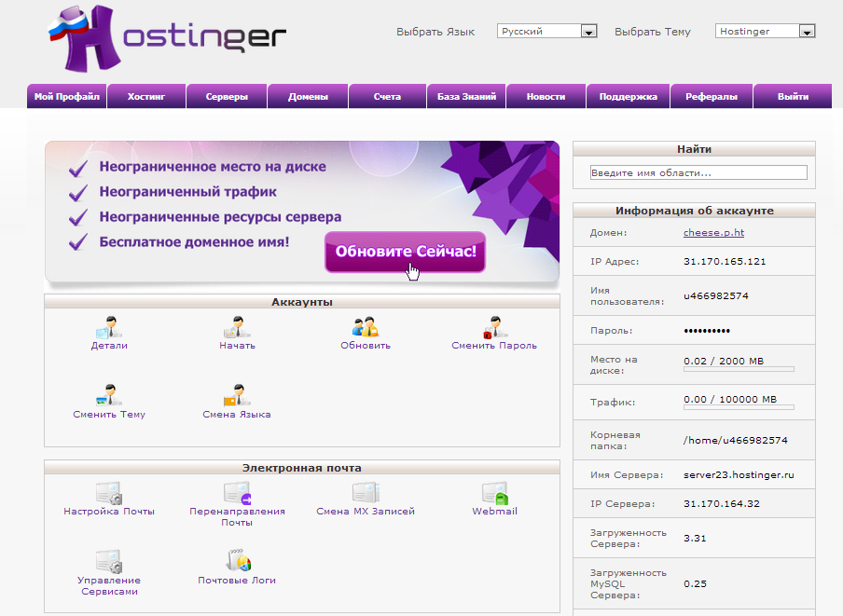Click the Найти panel header

694,149
